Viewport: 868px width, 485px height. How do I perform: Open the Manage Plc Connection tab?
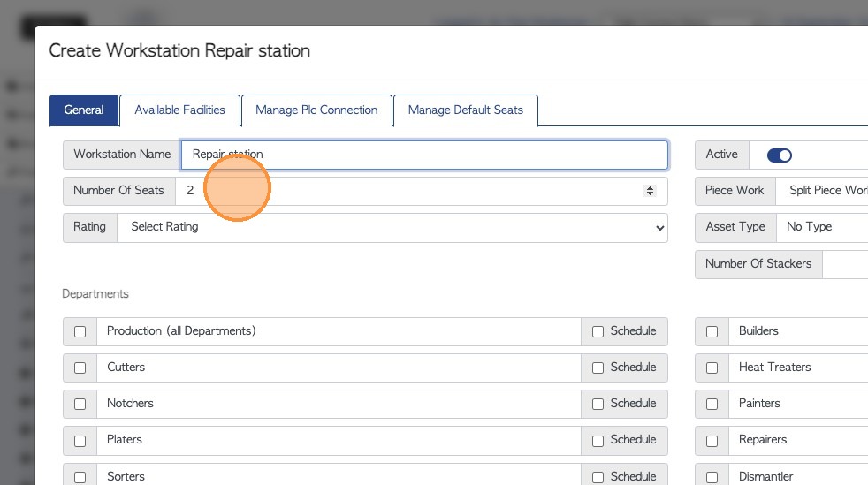tap(316, 110)
